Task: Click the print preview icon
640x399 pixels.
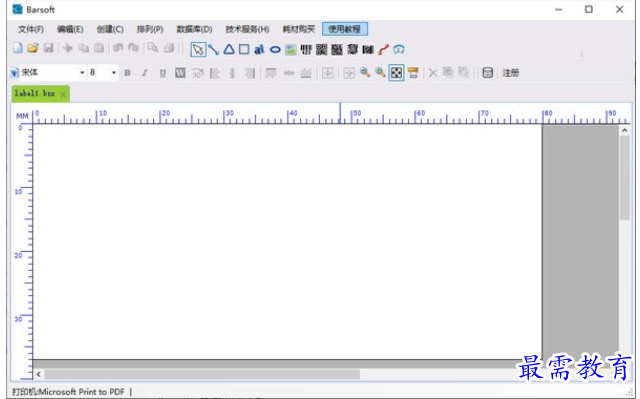Action: 153,48
